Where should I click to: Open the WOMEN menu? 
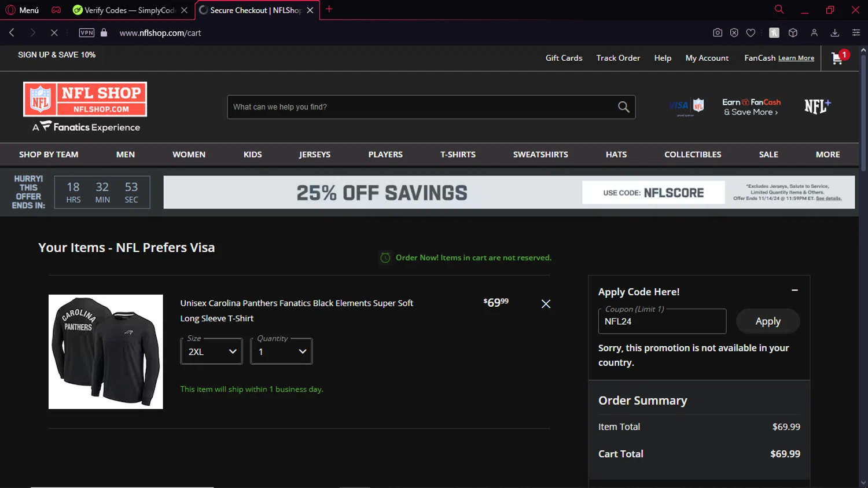(189, 155)
